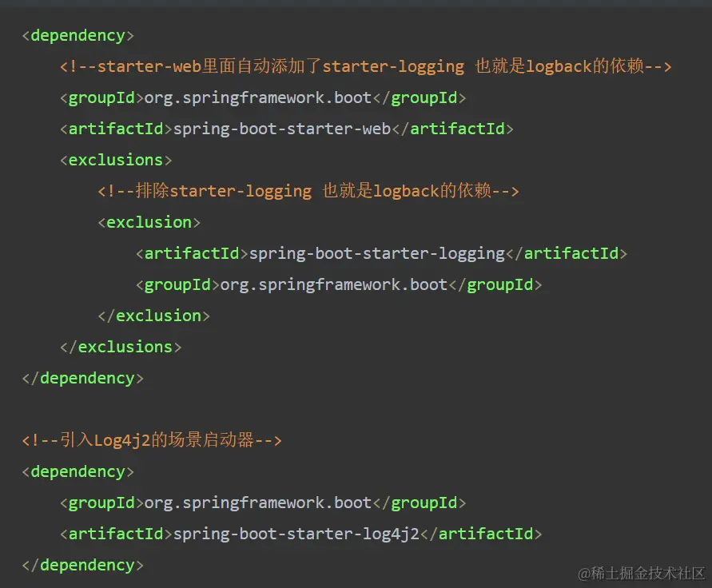Click the groupId line inside the exclusion block

(339, 284)
